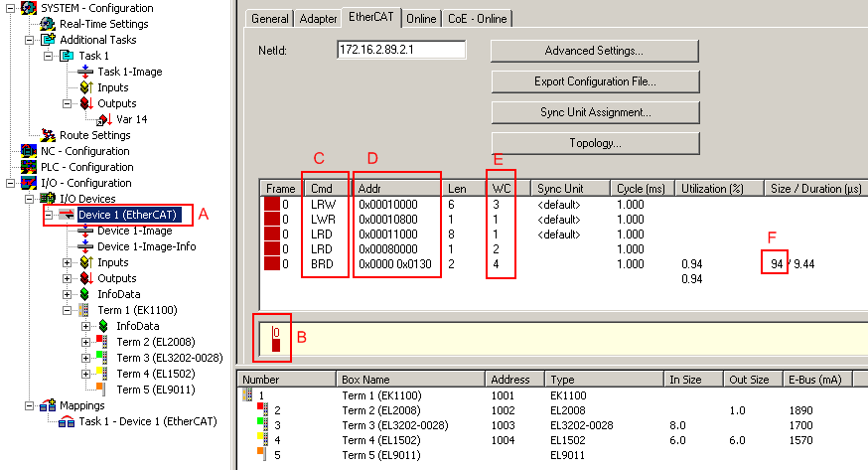Collapse the Term 1 (EK1100) node

[x=67, y=311]
